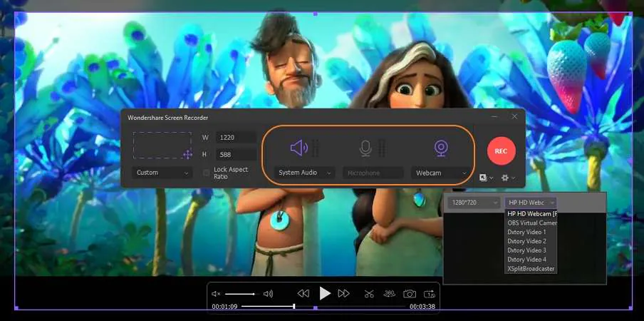Toggle the 360 view icon
This screenshot has width=644, height=321.
(x=390, y=293)
